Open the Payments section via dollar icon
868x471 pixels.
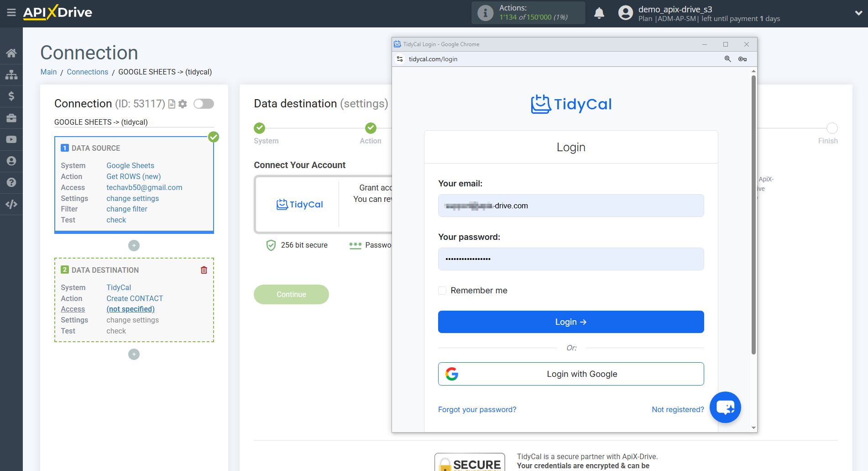[x=11, y=96]
